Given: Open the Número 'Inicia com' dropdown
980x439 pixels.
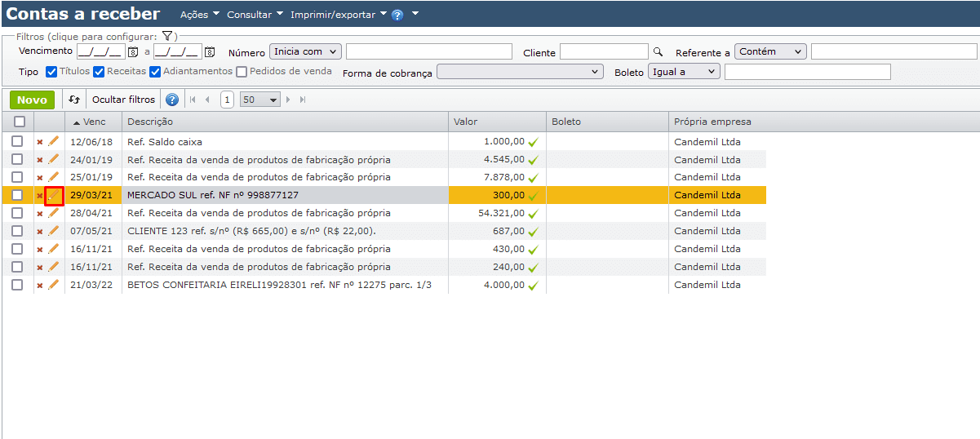Looking at the screenshot, I should coord(305,52).
